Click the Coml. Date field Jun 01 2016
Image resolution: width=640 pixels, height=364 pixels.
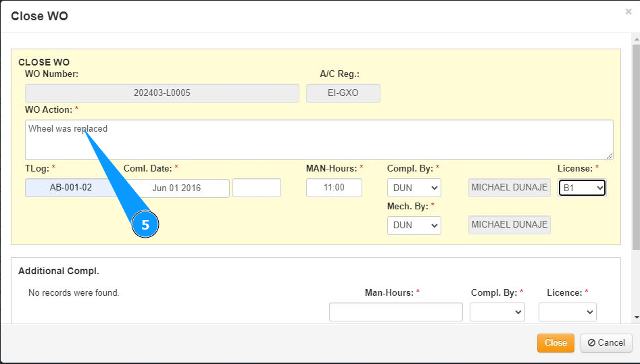coord(176,188)
